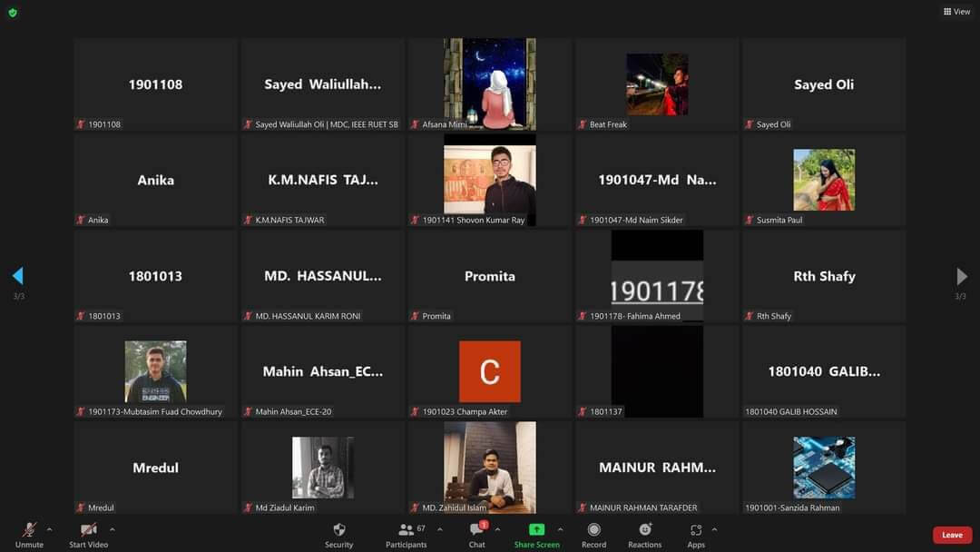This screenshot has height=552, width=980.
Task: Open the Security shield options
Action: point(338,534)
